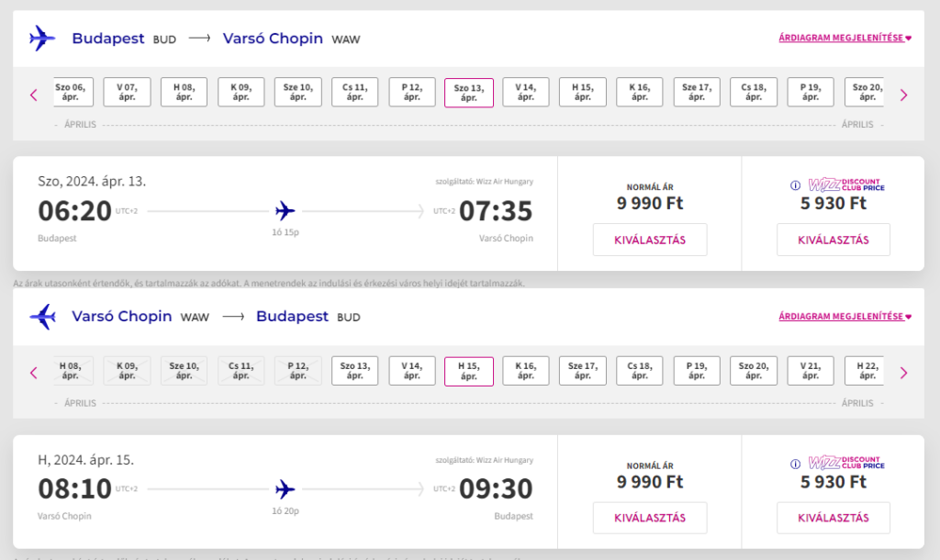Show later outbound dates with right chevron
The height and width of the screenshot is (560, 940).
tap(903, 95)
